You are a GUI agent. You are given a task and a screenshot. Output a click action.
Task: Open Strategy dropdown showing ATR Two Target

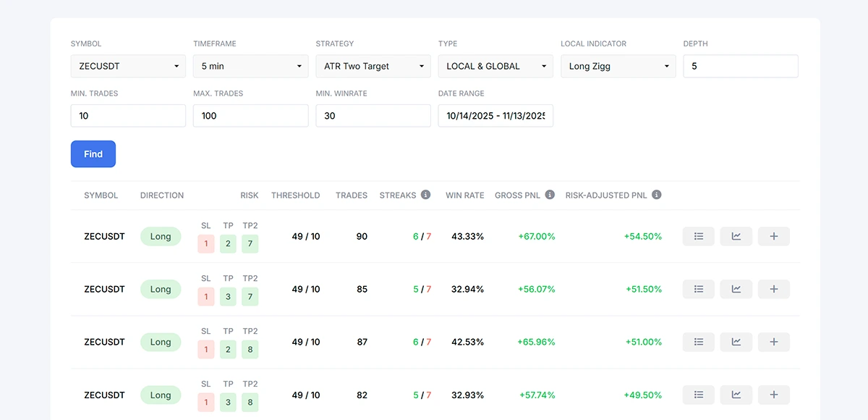click(373, 66)
